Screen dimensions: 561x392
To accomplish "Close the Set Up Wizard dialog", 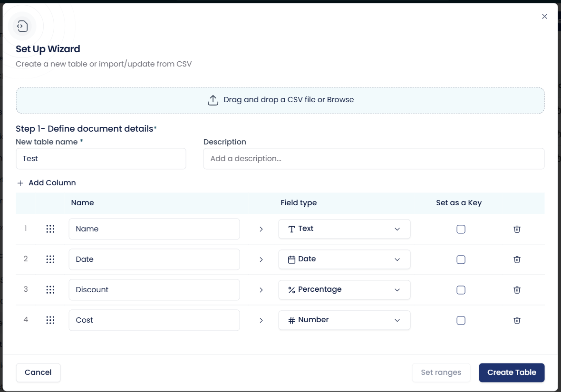I will pos(544,17).
